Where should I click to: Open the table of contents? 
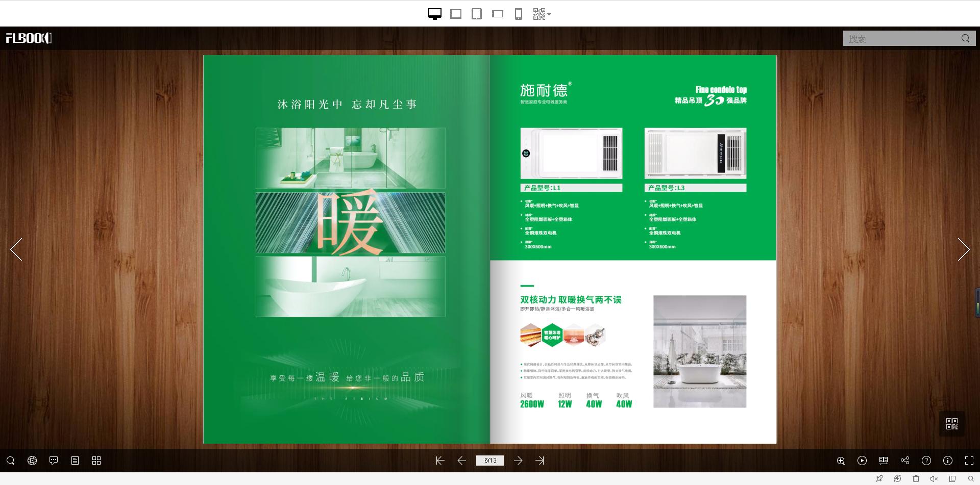[75, 461]
